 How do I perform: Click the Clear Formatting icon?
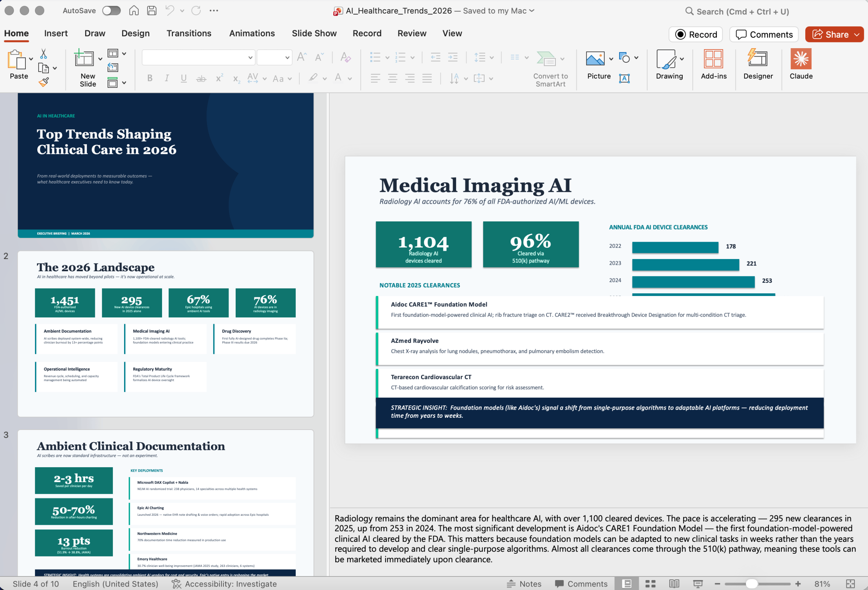tap(346, 57)
